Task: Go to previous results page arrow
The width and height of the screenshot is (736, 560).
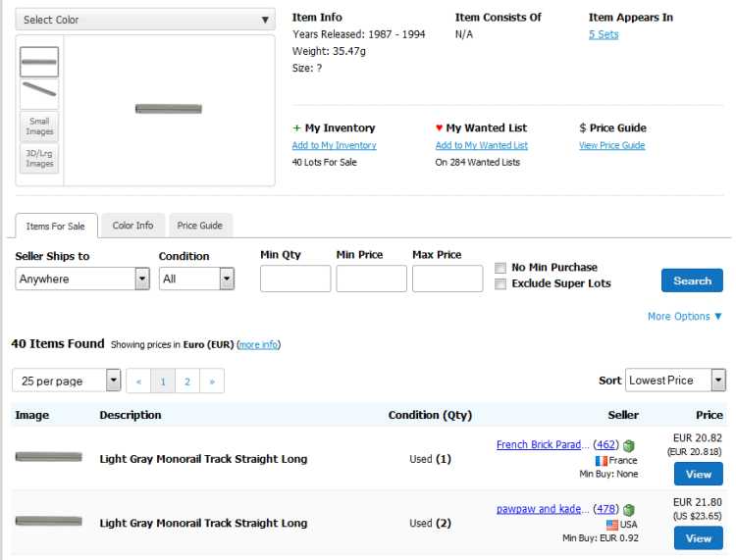Action: click(x=139, y=381)
